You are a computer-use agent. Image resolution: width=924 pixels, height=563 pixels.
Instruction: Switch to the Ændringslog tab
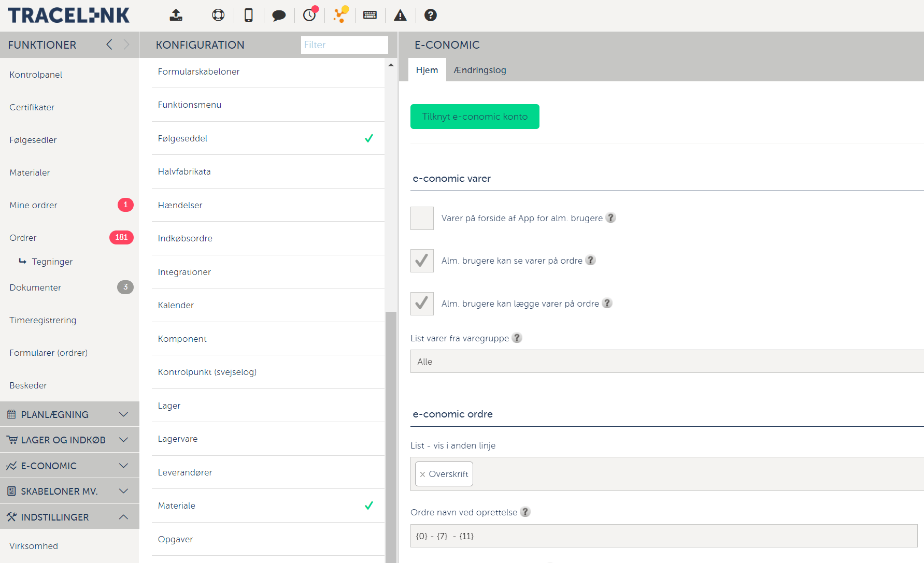tap(480, 70)
